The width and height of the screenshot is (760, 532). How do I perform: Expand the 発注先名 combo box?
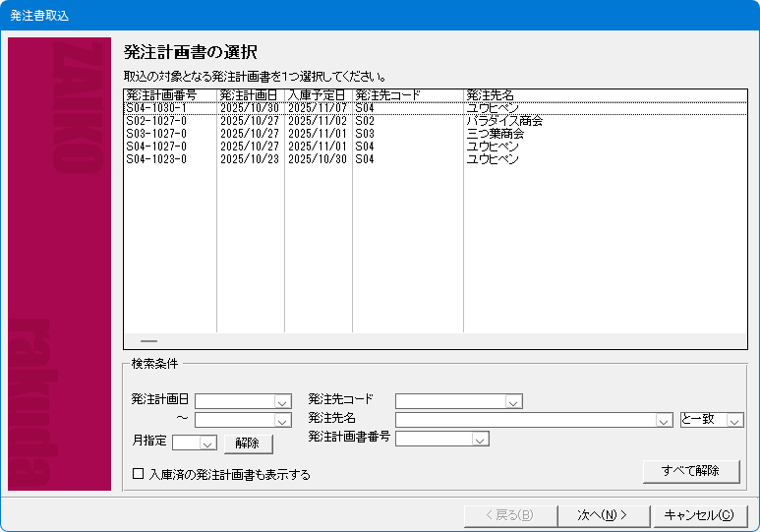point(664,420)
